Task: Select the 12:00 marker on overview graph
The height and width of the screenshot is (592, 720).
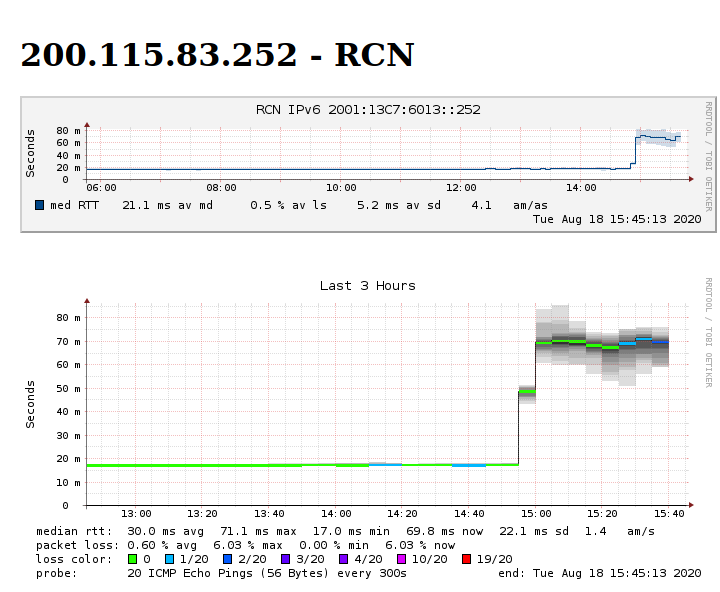Action: pyautogui.click(x=461, y=187)
